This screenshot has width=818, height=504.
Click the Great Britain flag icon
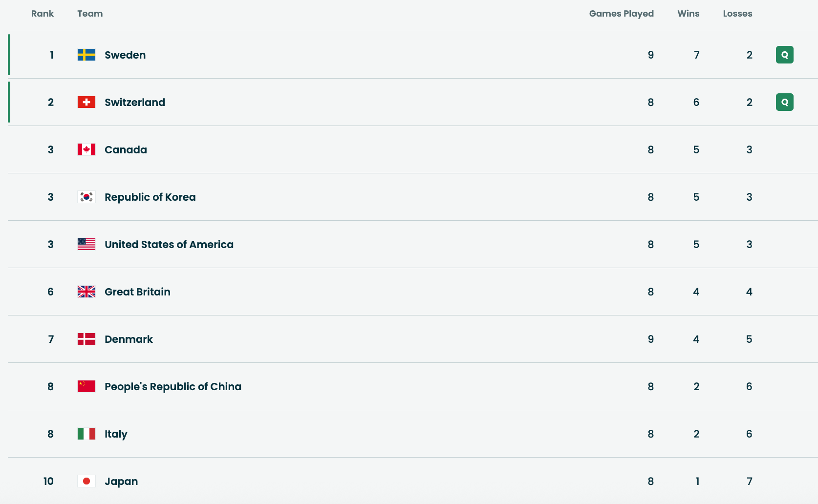pos(86,292)
